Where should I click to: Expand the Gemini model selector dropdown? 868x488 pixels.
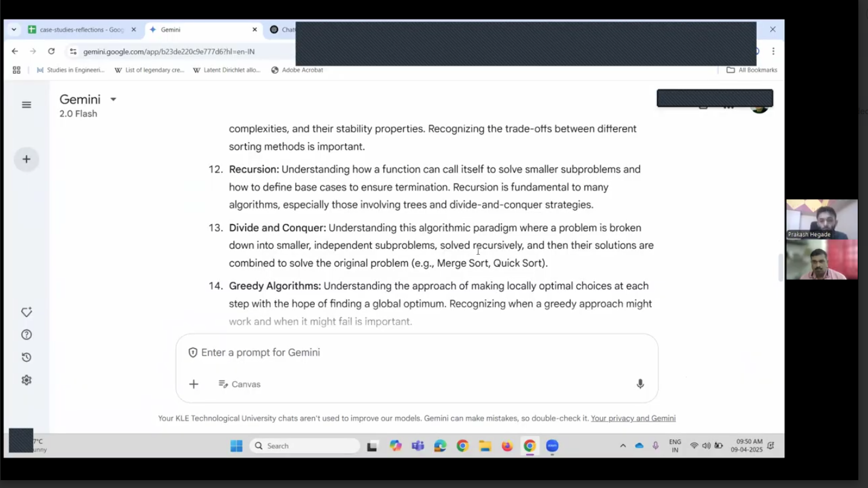click(x=113, y=100)
